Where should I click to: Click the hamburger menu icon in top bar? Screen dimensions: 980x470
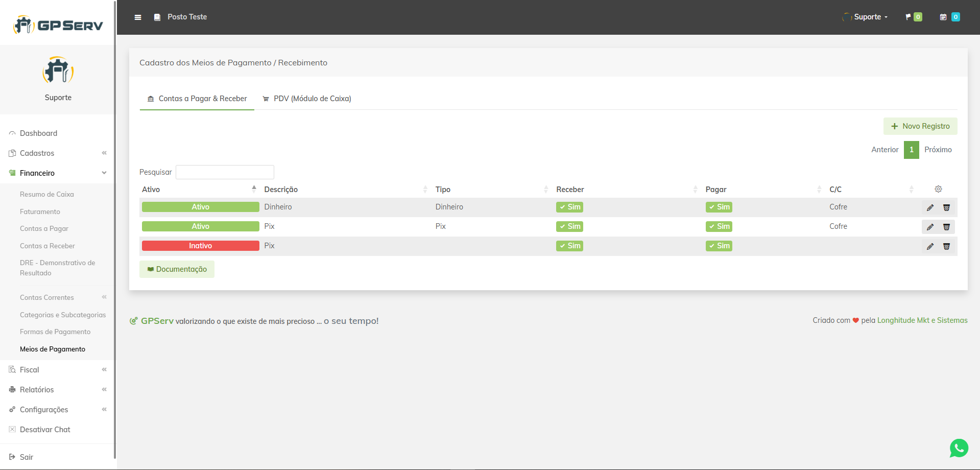pyautogui.click(x=138, y=17)
